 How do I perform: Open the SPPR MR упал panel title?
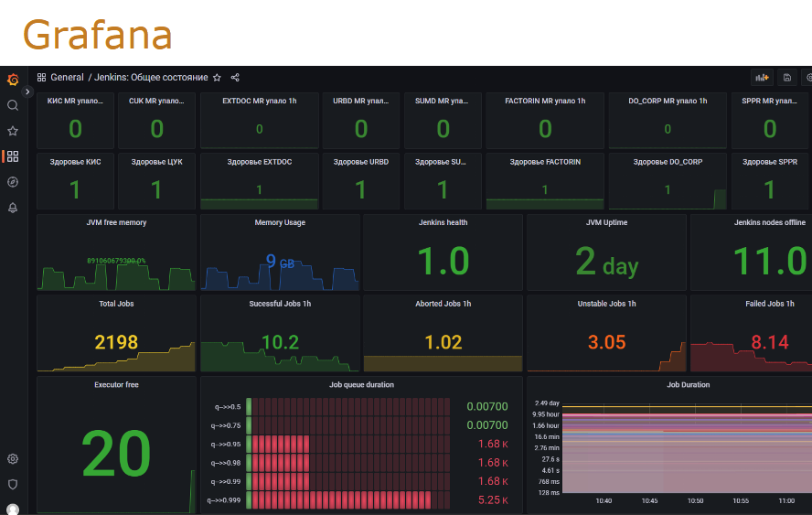(x=770, y=101)
